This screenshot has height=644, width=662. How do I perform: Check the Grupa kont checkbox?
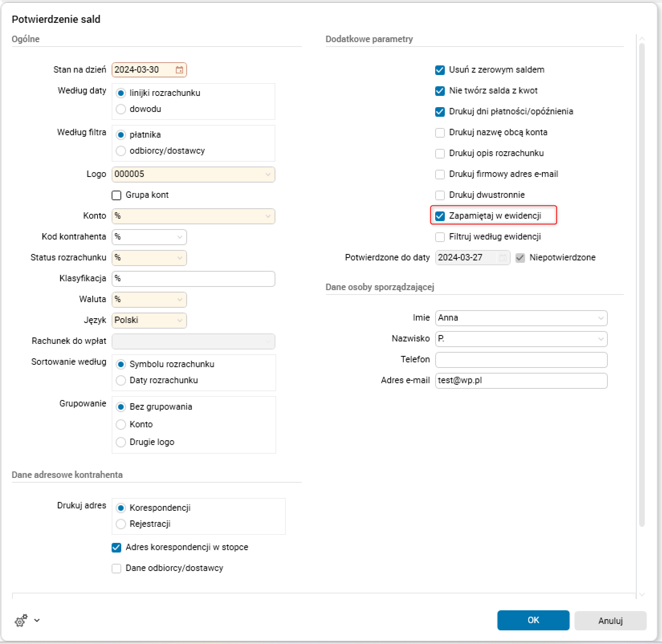click(116, 195)
